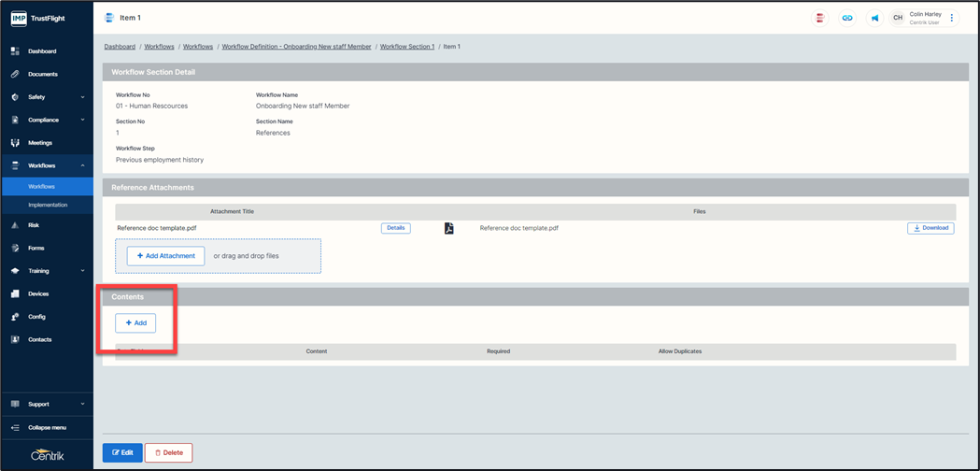Open the announcements megaphone icon
The height and width of the screenshot is (471, 980).
point(874,18)
